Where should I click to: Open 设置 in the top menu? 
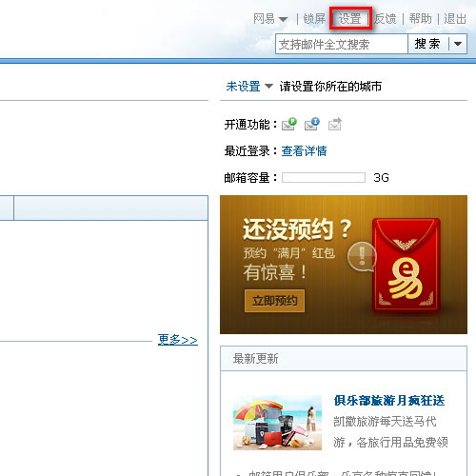[x=350, y=19]
